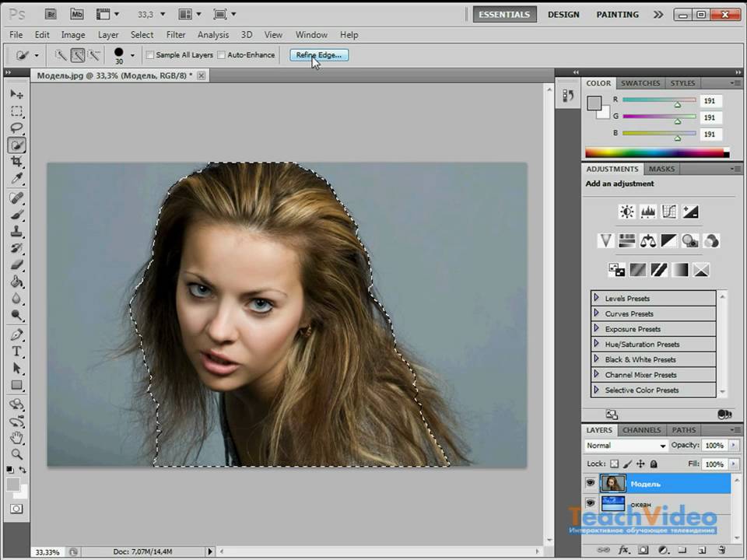Enable the Auto-Enhance checkbox
747x560 pixels.
tap(221, 55)
